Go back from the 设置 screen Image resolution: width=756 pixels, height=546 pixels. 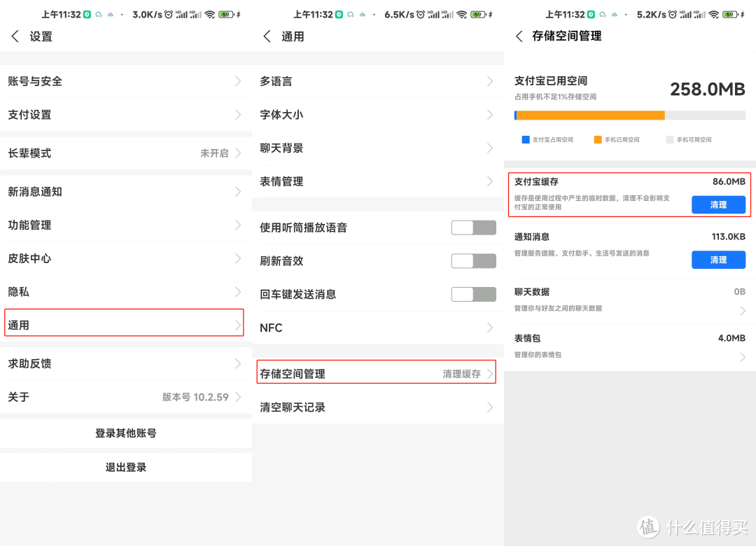[15, 36]
